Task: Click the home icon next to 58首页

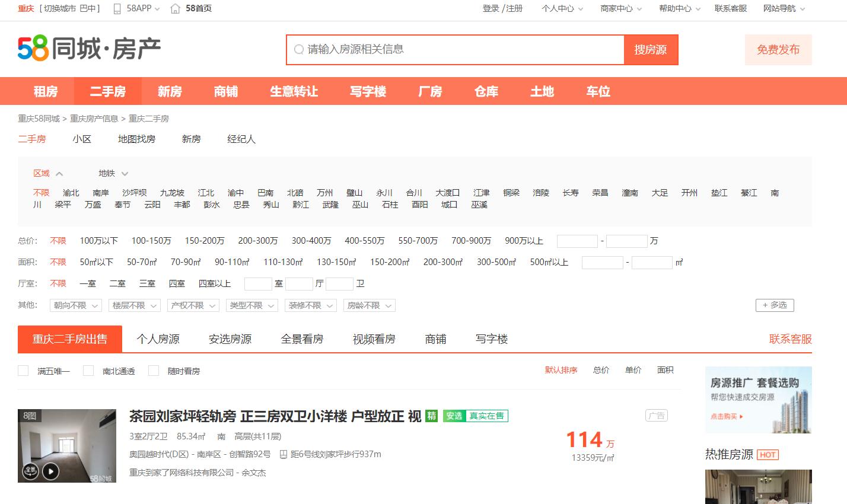Action: pyautogui.click(x=174, y=8)
